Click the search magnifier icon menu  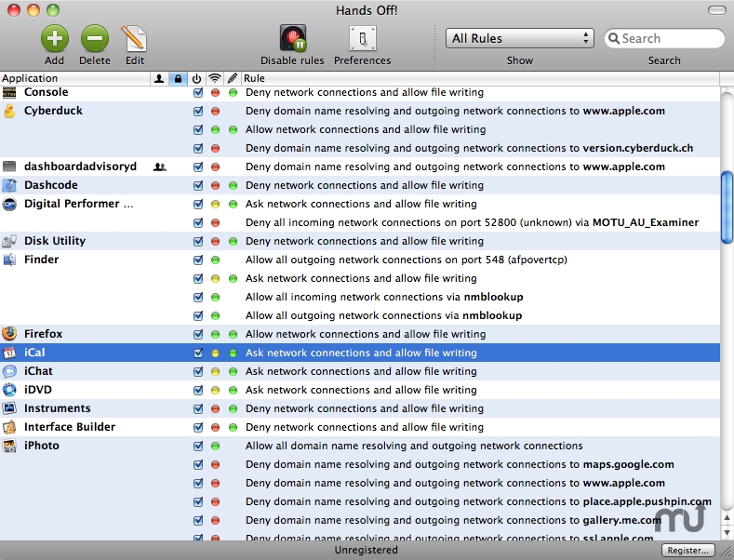pos(615,39)
